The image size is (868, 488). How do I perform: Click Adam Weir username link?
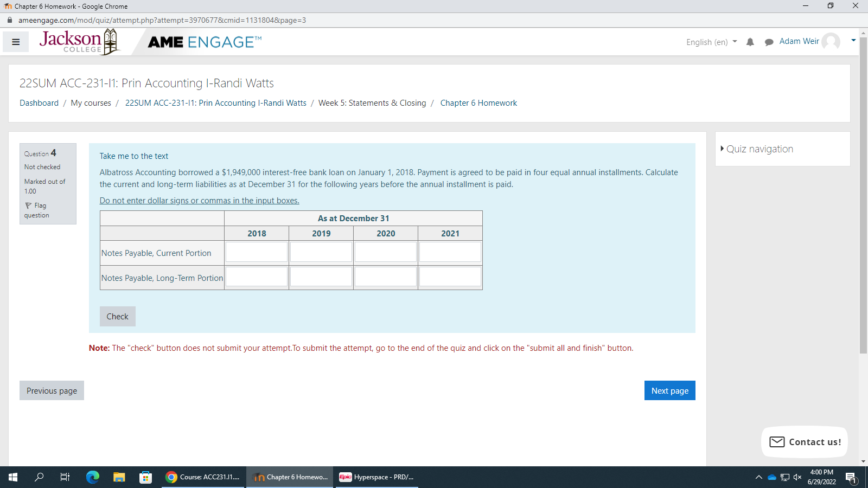(x=799, y=41)
